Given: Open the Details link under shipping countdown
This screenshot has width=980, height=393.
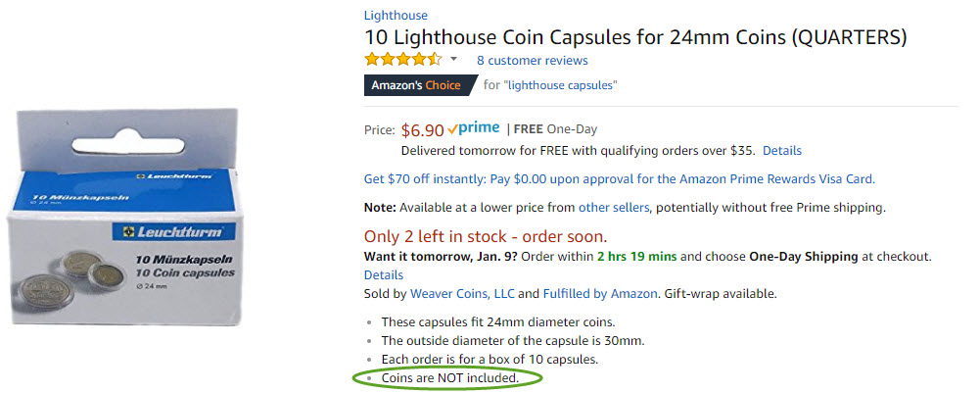Looking at the screenshot, I should (384, 274).
